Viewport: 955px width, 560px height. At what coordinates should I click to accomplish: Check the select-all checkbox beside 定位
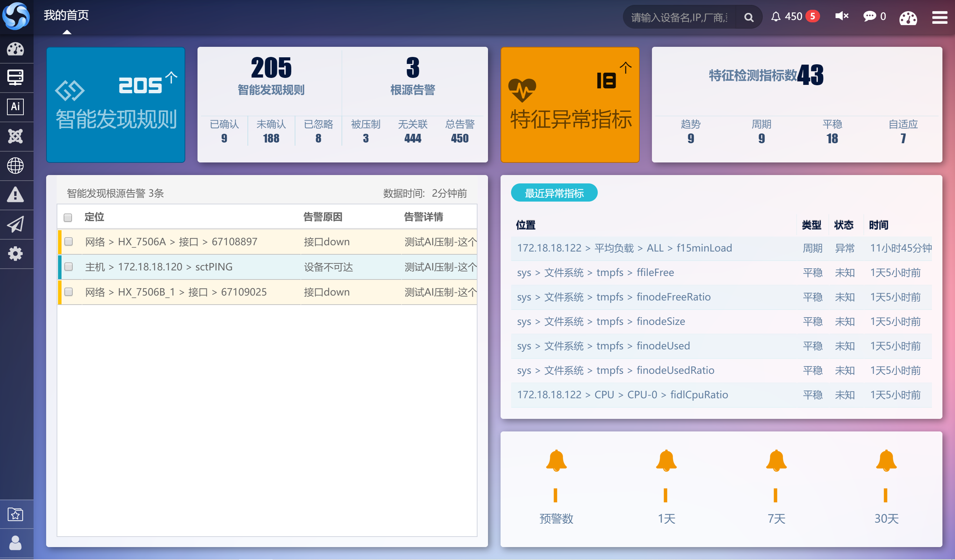[x=68, y=217]
